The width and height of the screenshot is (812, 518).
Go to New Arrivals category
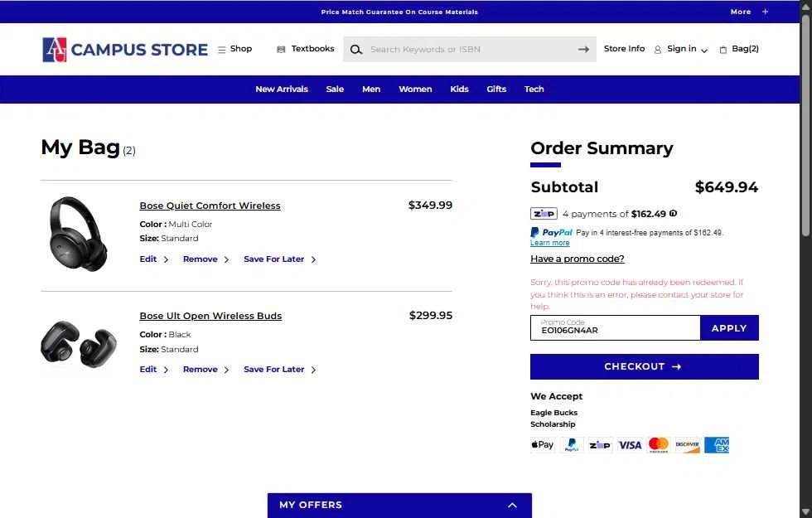click(x=282, y=90)
